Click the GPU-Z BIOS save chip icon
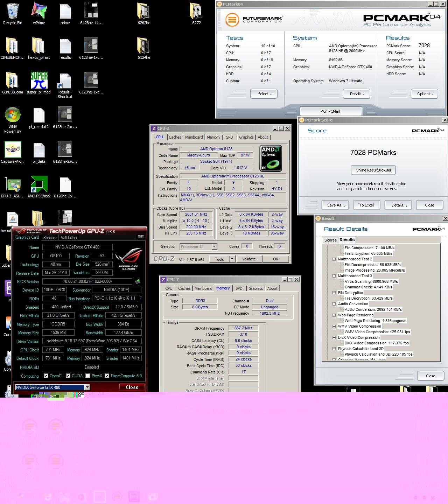 (138, 281)
